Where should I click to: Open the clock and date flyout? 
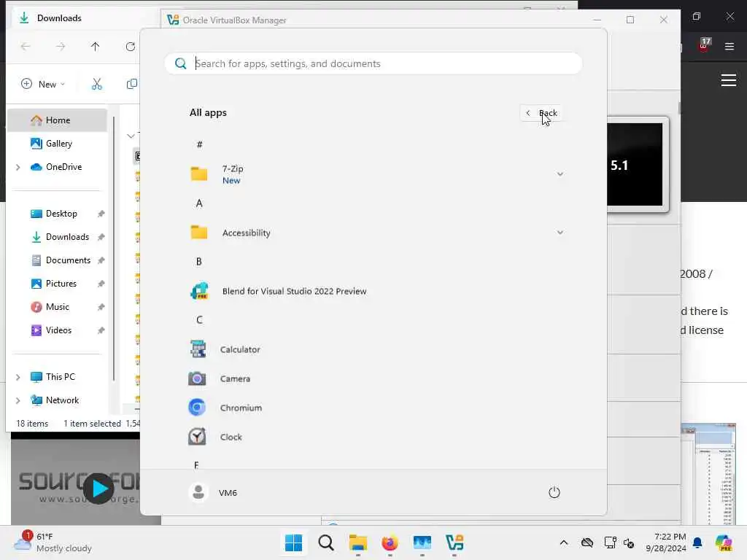point(666,542)
